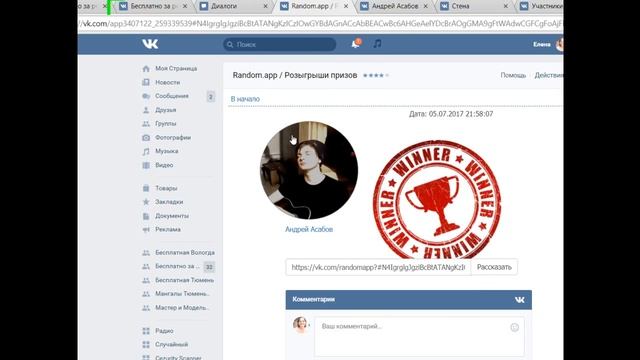640x360 pixels.
Task: Open the Действия menu link
Action: 549,76
